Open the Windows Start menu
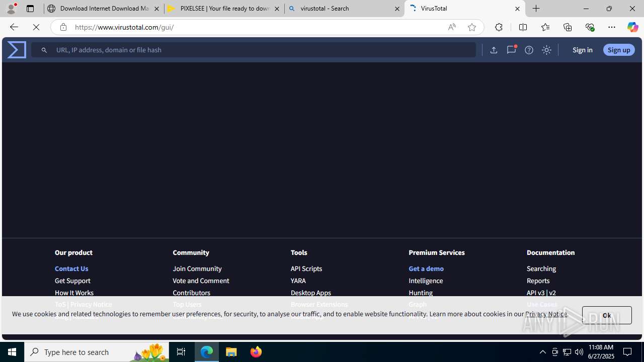 (x=12, y=352)
